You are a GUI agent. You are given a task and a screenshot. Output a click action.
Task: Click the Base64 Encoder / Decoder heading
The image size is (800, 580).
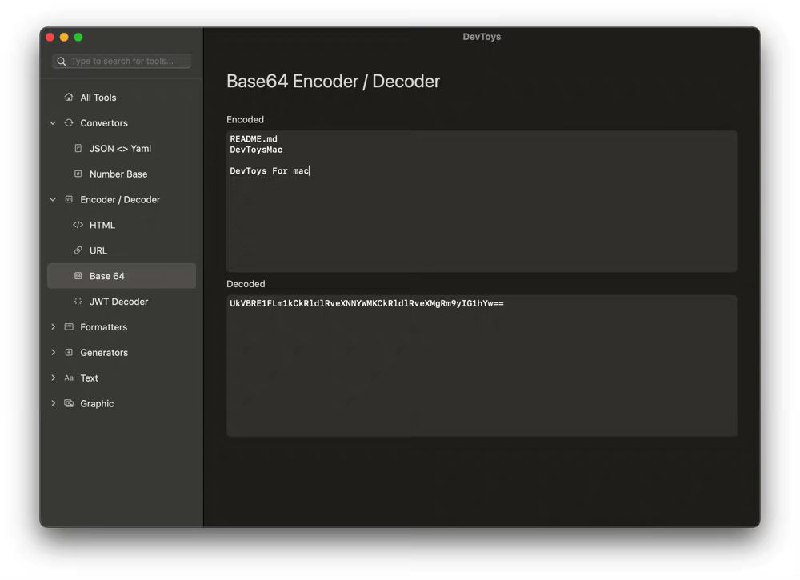[333, 81]
